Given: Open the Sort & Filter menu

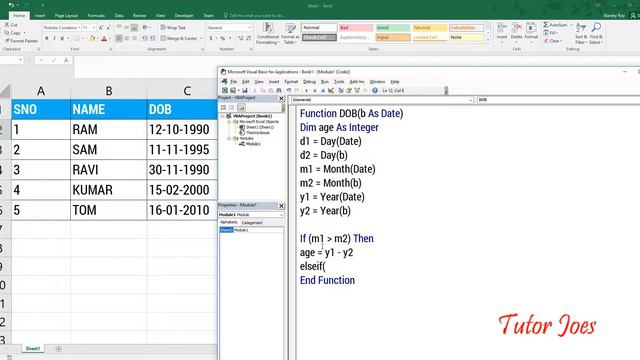Looking at the screenshot, I should [580, 33].
